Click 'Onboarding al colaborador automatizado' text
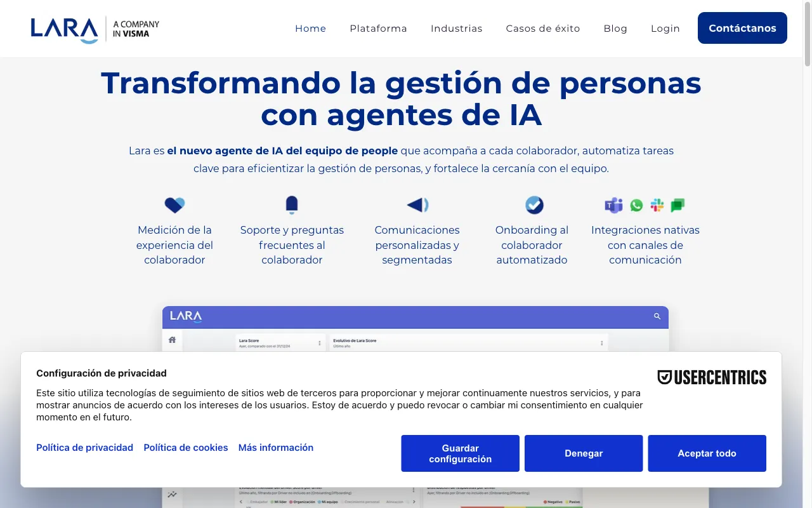This screenshot has width=812, height=508. tap(532, 245)
